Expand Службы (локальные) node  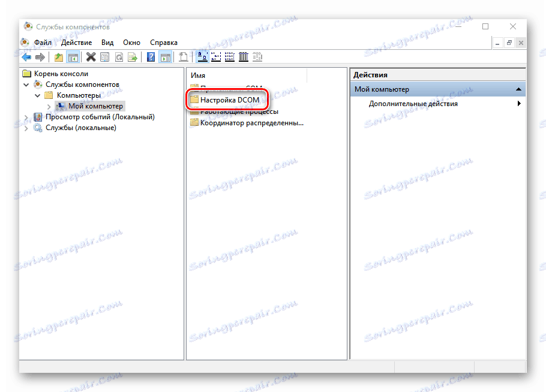(26, 128)
